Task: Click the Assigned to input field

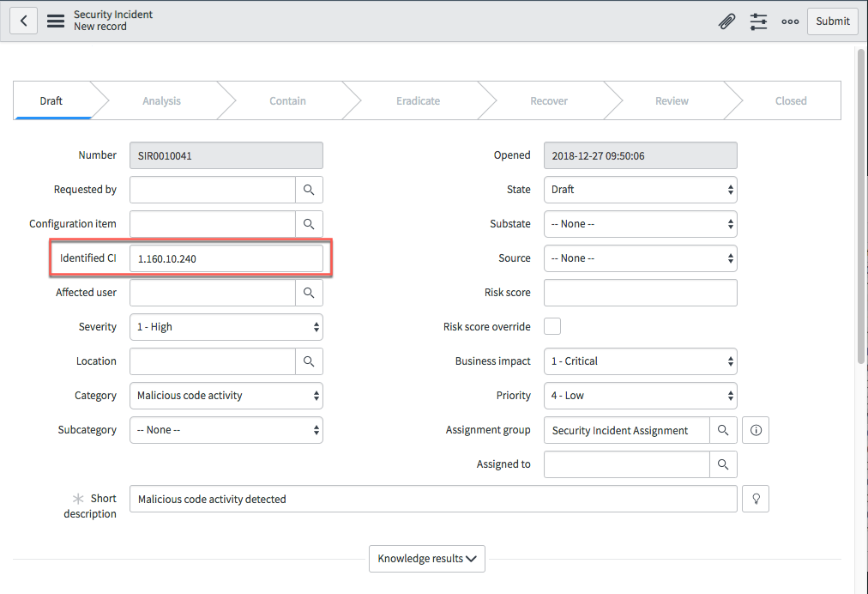Action: pyautogui.click(x=627, y=464)
